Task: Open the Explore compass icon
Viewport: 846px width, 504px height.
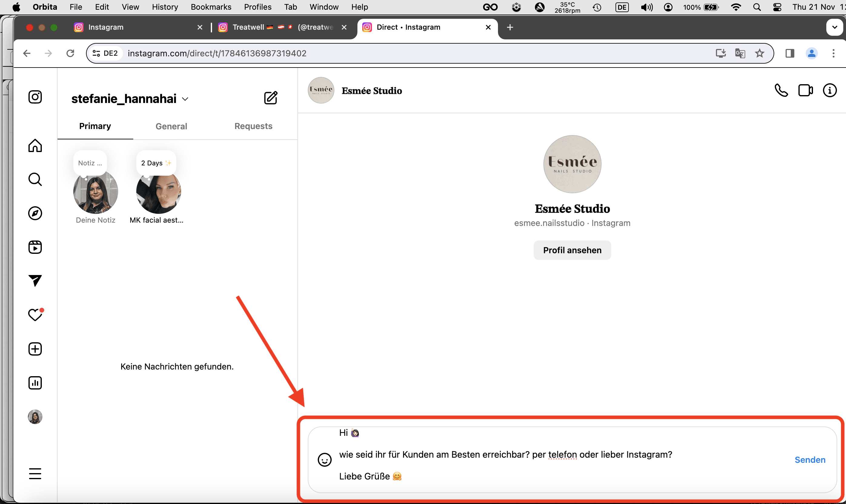Action: [35, 213]
